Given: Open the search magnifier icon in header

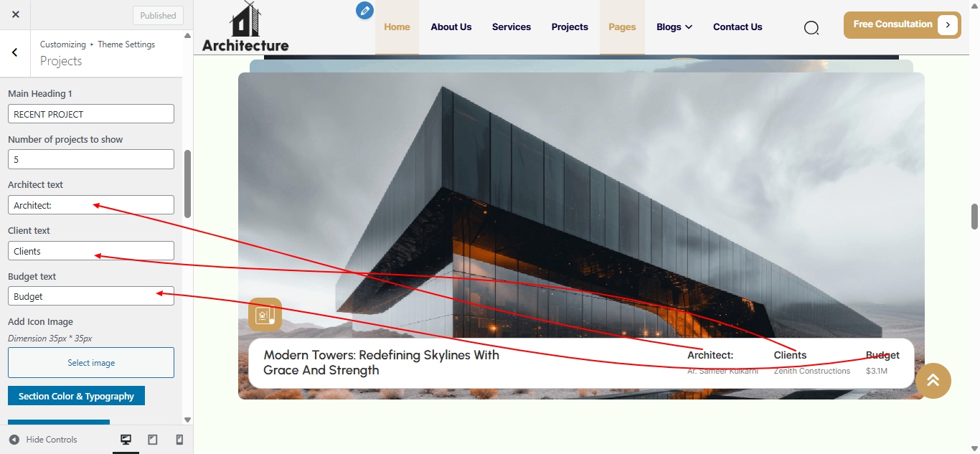Looking at the screenshot, I should click(x=811, y=28).
